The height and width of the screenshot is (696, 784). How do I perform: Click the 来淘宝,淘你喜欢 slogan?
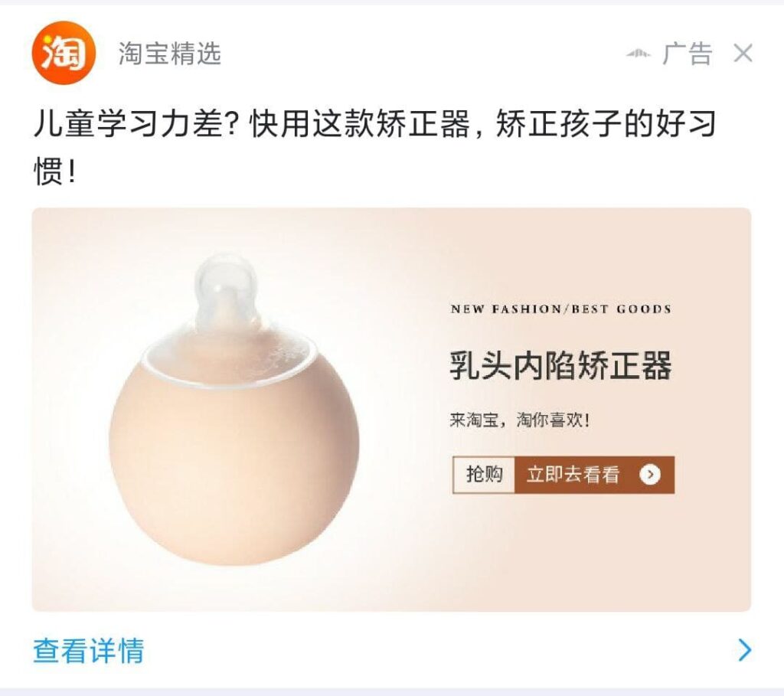[x=520, y=420]
